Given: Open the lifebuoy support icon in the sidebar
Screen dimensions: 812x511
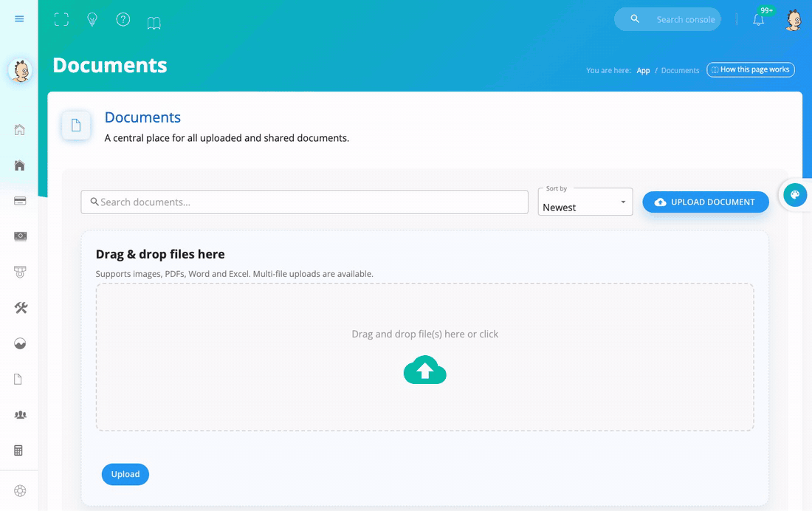Looking at the screenshot, I should click(x=20, y=491).
